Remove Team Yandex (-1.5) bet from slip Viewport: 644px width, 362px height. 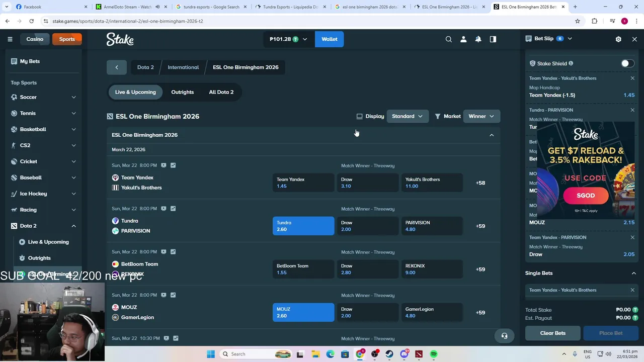pos(632,78)
